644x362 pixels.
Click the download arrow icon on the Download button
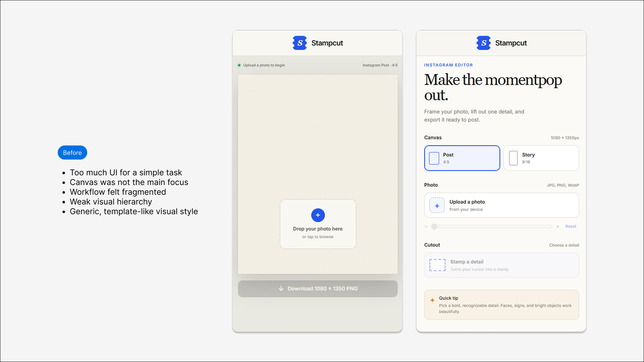click(x=281, y=289)
